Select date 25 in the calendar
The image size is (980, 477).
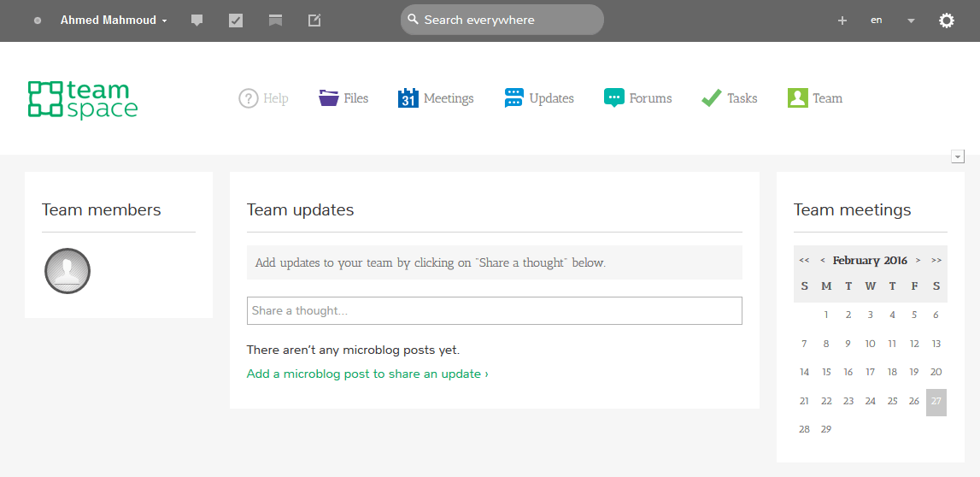tap(893, 402)
